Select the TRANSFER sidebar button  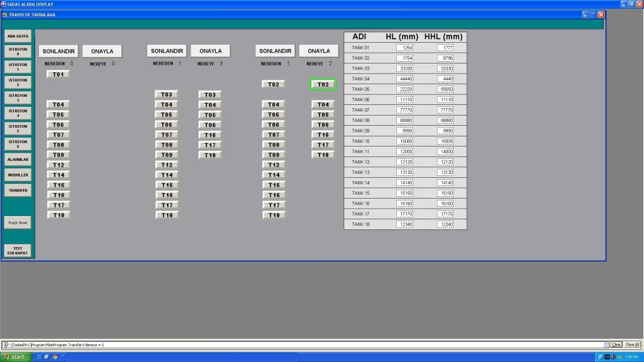pyautogui.click(x=18, y=190)
